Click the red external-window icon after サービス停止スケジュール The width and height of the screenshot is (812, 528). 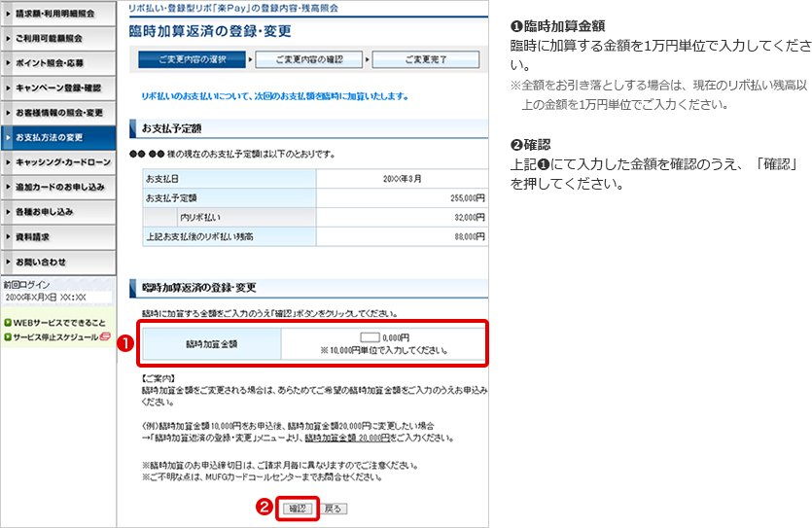[104, 337]
